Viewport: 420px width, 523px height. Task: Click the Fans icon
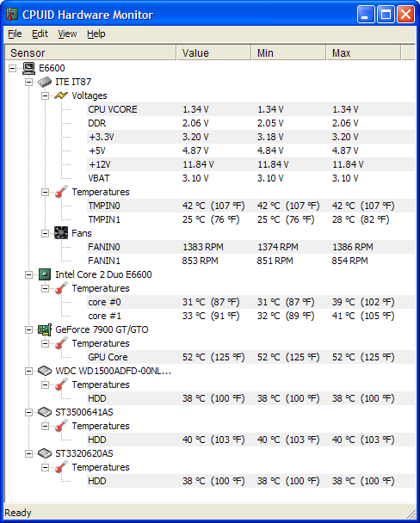(x=61, y=233)
